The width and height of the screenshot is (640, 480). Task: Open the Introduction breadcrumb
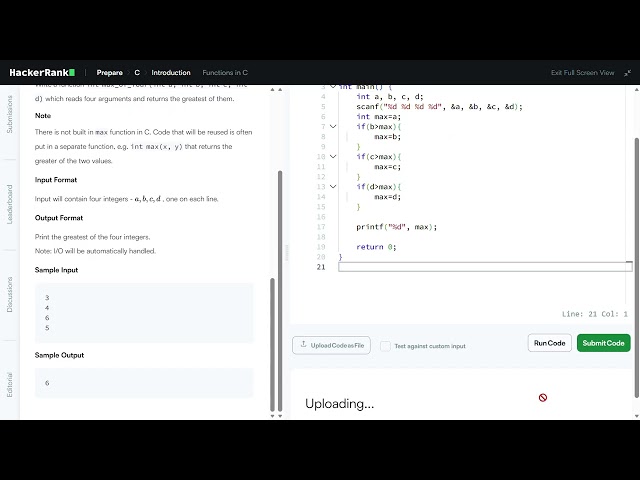[x=171, y=73]
